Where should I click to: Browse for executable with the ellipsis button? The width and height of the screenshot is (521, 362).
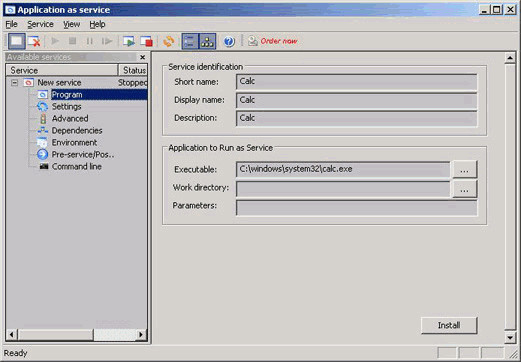pos(464,169)
